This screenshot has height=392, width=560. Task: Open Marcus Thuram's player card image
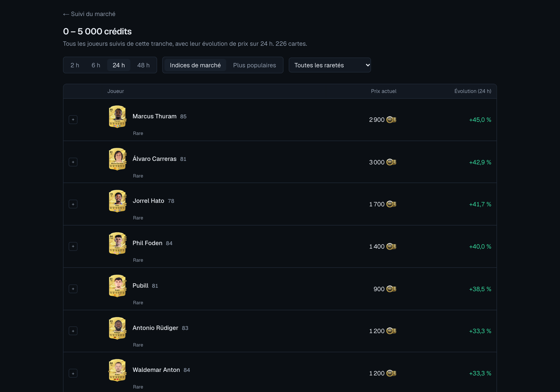(117, 117)
